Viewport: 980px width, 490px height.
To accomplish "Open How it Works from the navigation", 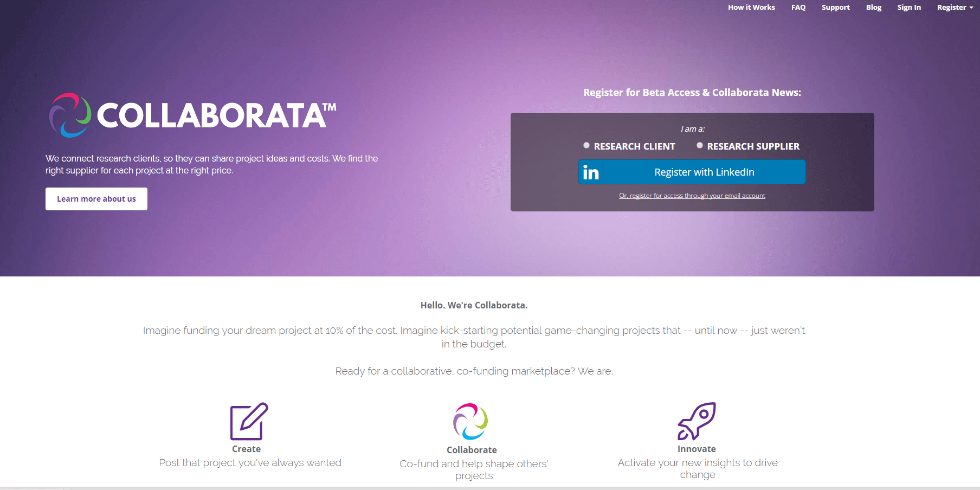I will [x=751, y=8].
